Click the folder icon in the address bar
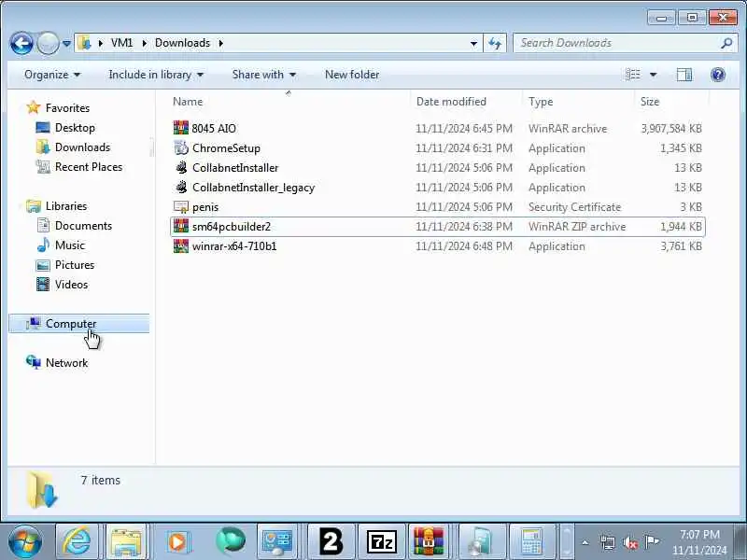The height and width of the screenshot is (560, 747). 84,43
